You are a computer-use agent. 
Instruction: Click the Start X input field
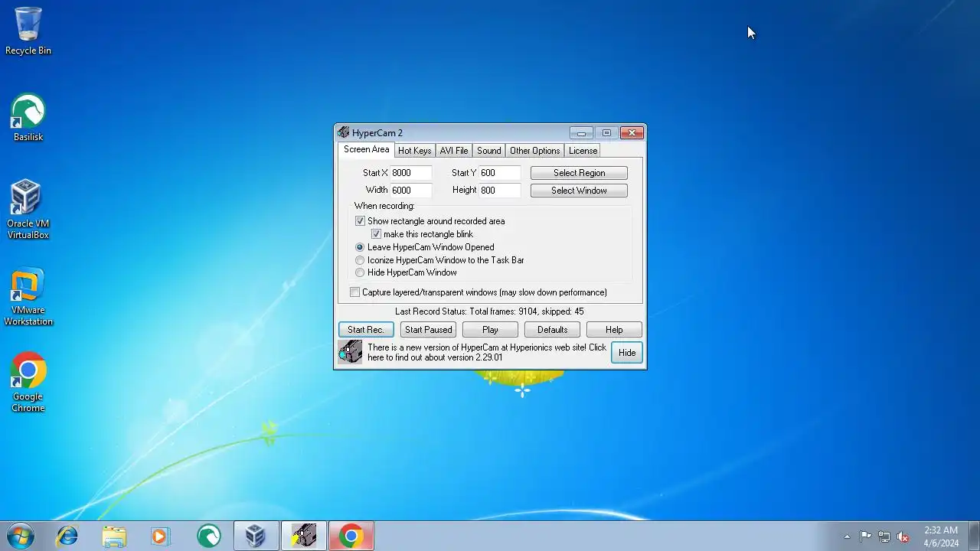(411, 173)
